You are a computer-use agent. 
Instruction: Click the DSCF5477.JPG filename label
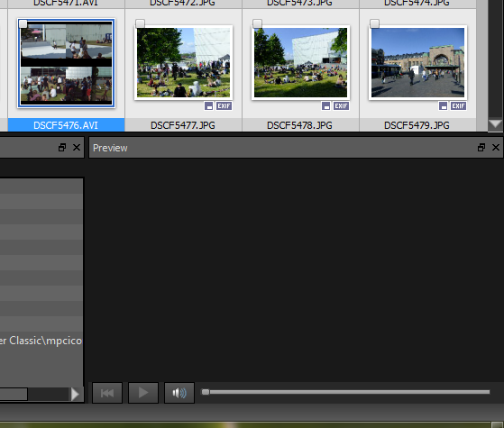pos(183,125)
